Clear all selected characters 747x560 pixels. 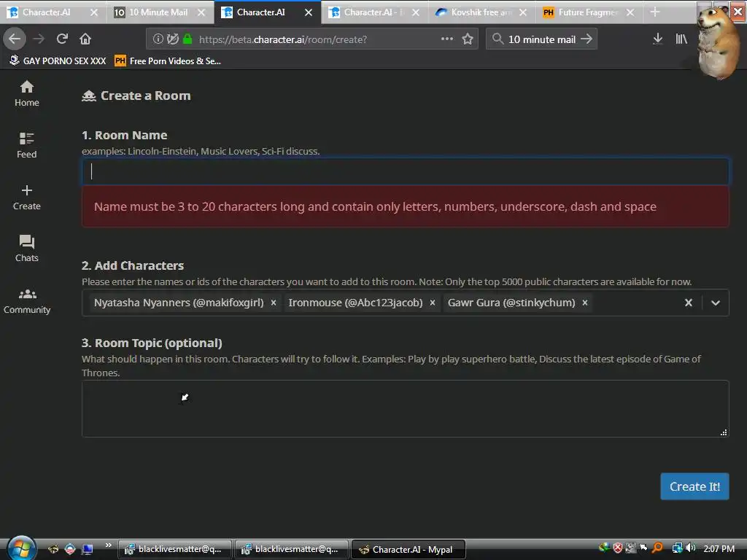pyautogui.click(x=689, y=303)
